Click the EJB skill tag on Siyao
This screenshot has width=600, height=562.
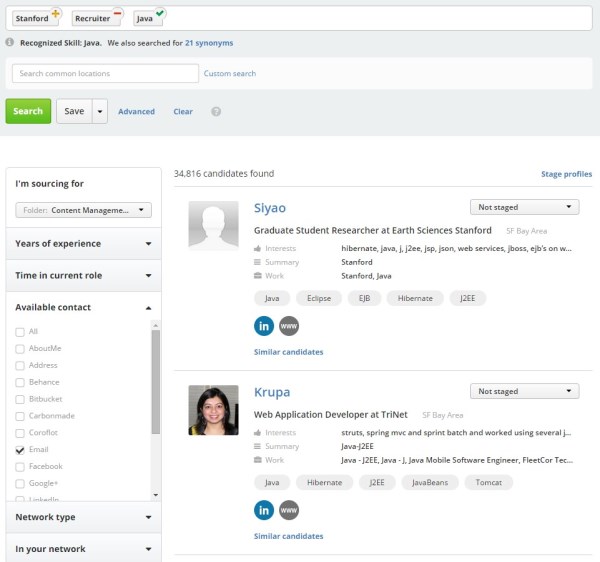(364, 298)
